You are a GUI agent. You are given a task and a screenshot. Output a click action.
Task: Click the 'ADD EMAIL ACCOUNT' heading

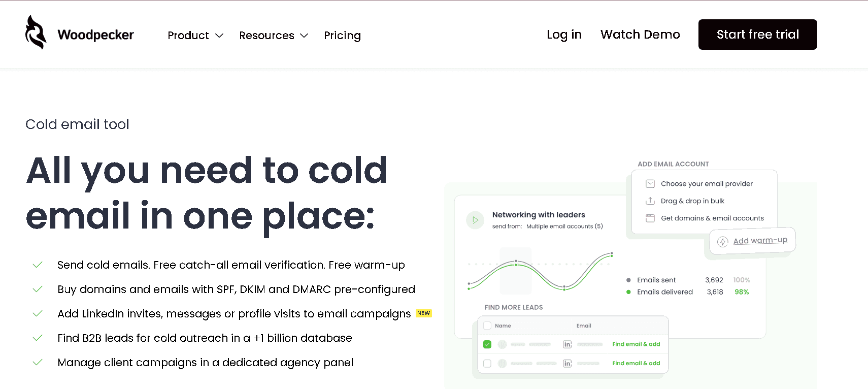[x=673, y=164]
